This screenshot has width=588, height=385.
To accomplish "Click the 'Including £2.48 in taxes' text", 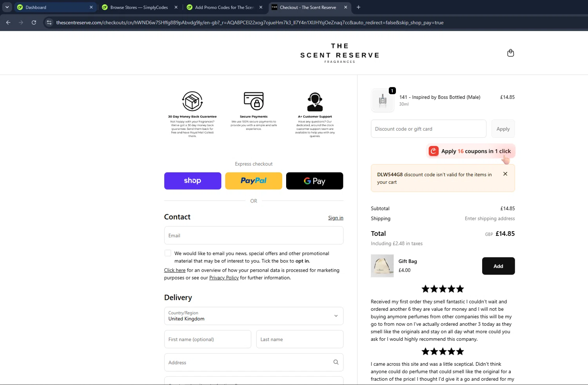I will (x=397, y=243).
